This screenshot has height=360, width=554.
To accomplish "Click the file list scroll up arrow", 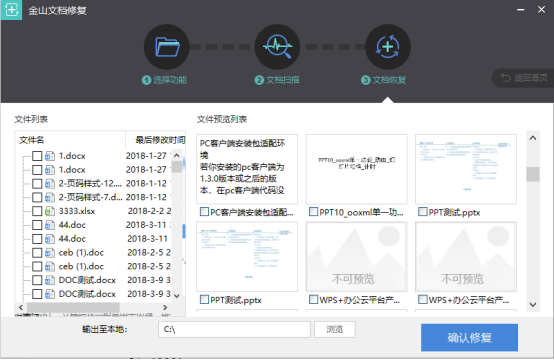I will tap(177, 155).
